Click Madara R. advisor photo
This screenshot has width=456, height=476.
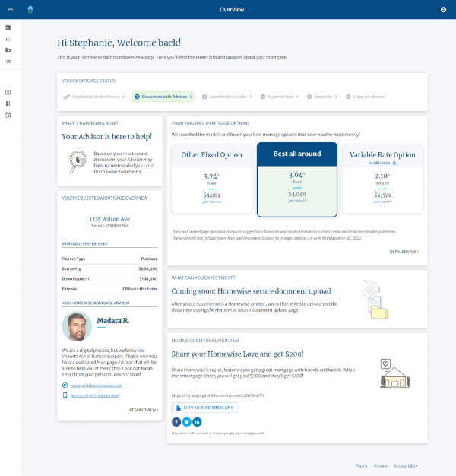click(x=77, y=326)
